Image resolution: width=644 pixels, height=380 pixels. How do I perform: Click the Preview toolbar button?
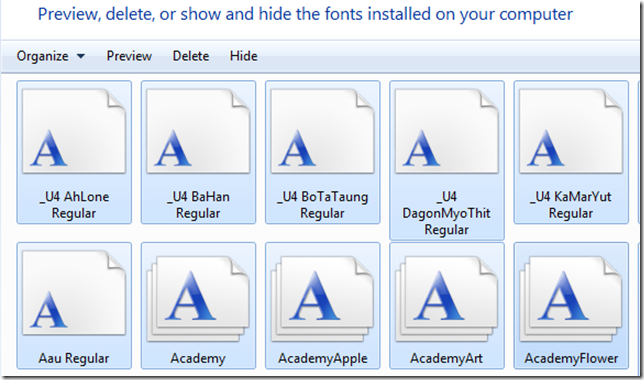coord(129,56)
